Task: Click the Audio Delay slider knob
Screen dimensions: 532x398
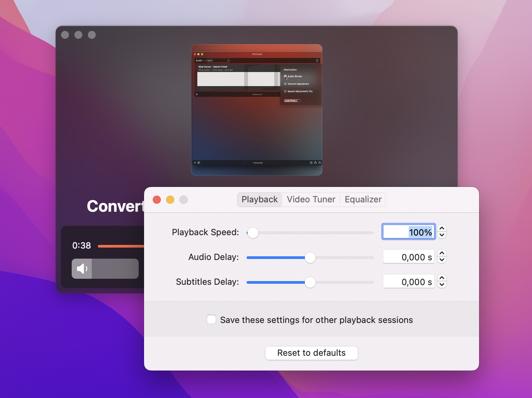Action: (310, 258)
